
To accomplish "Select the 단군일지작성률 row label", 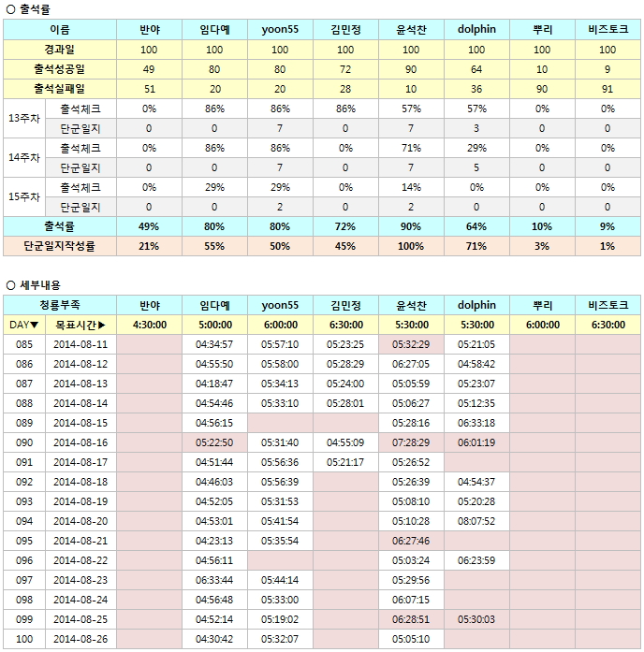I will pyautogui.click(x=60, y=246).
